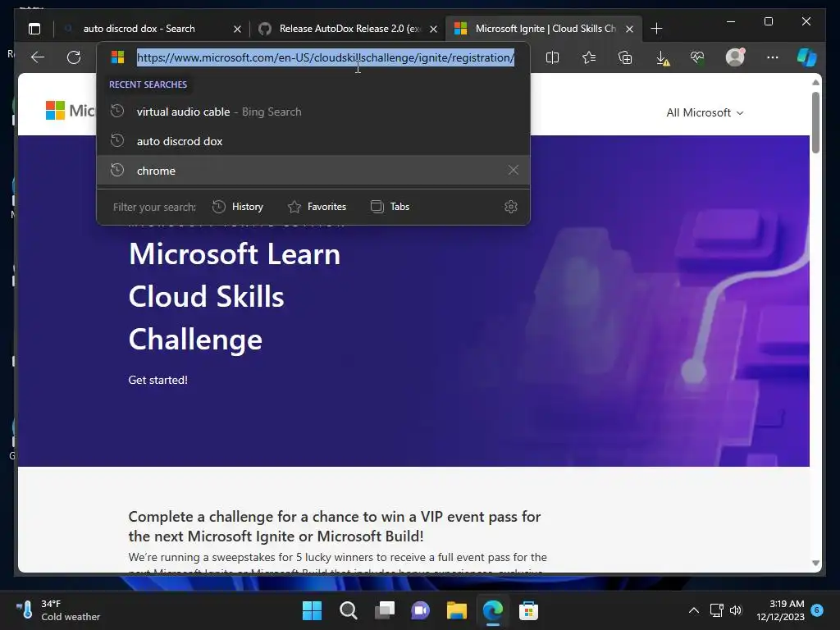Viewport: 840px width, 630px height.
Task: Open Task View on taskbar
Action: pyautogui.click(x=385, y=610)
